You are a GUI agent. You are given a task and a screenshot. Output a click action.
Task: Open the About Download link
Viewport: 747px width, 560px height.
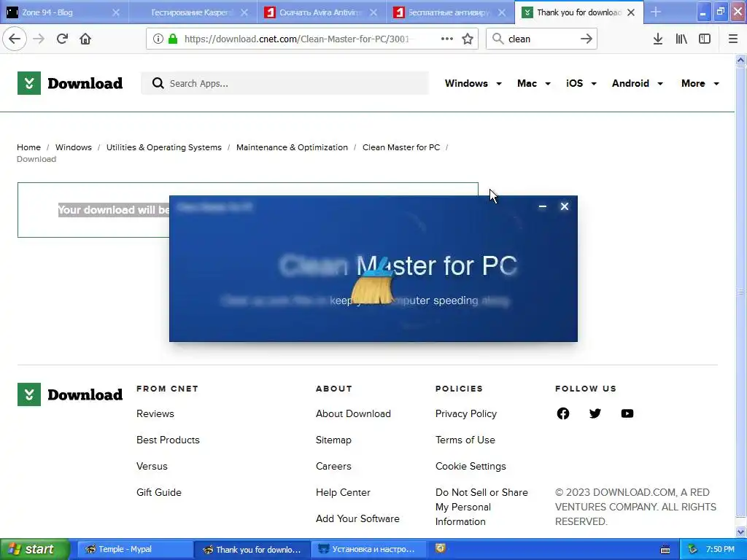353,413
